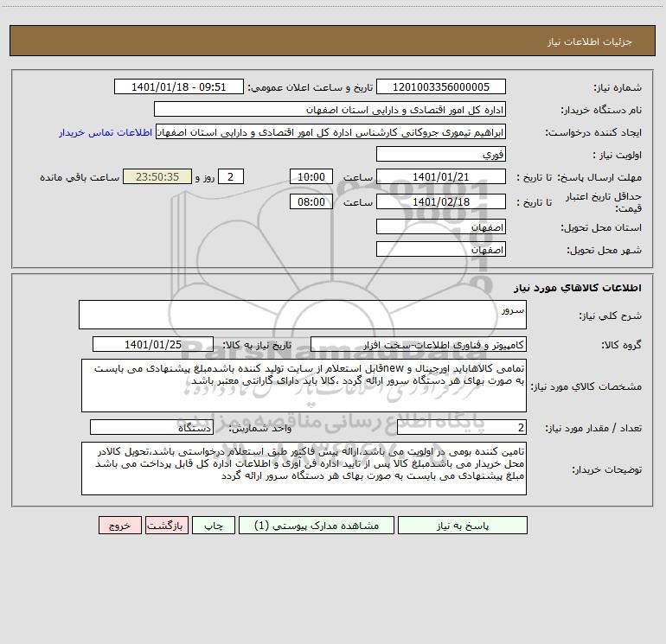Click the validity time field 08:00

pyautogui.click(x=311, y=201)
